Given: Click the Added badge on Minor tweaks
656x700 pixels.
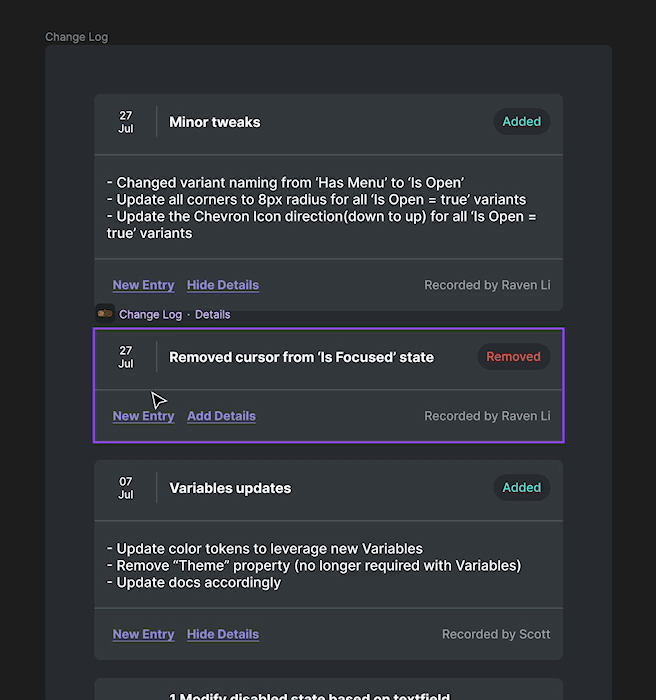Looking at the screenshot, I should [x=522, y=121].
